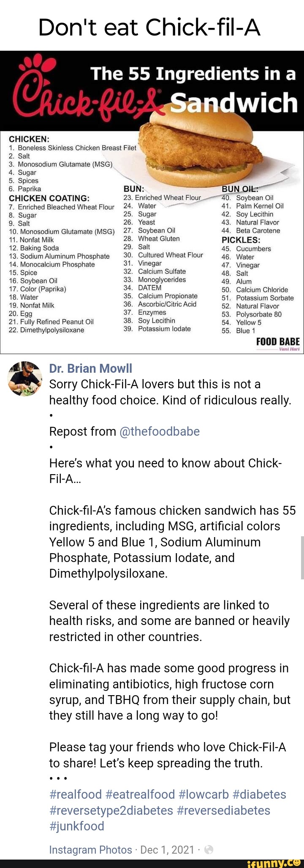Click the #eatrealfood hashtag
The width and height of the screenshot is (304, 868).
click(141, 794)
